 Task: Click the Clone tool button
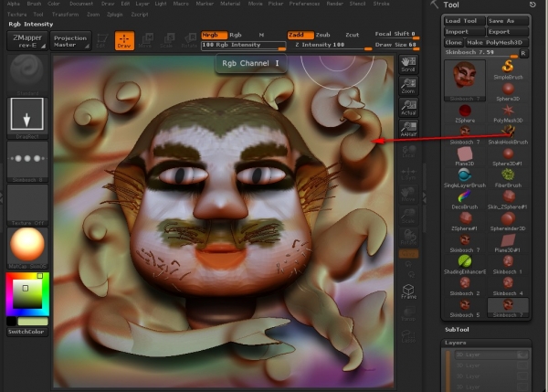(x=453, y=42)
